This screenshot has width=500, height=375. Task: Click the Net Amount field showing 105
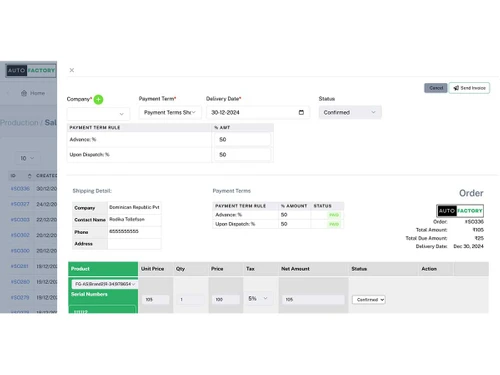(313, 300)
